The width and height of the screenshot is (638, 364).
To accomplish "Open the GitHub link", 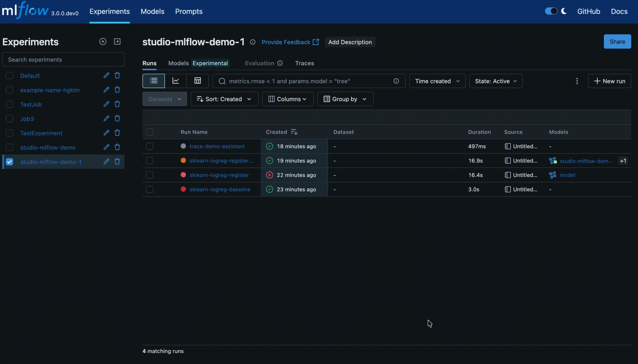I will tap(588, 11).
